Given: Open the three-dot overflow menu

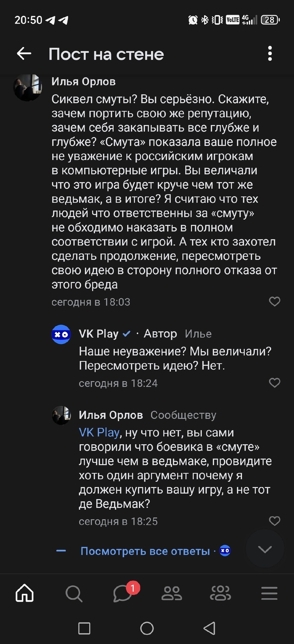Looking at the screenshot, I should coord(270,54).
